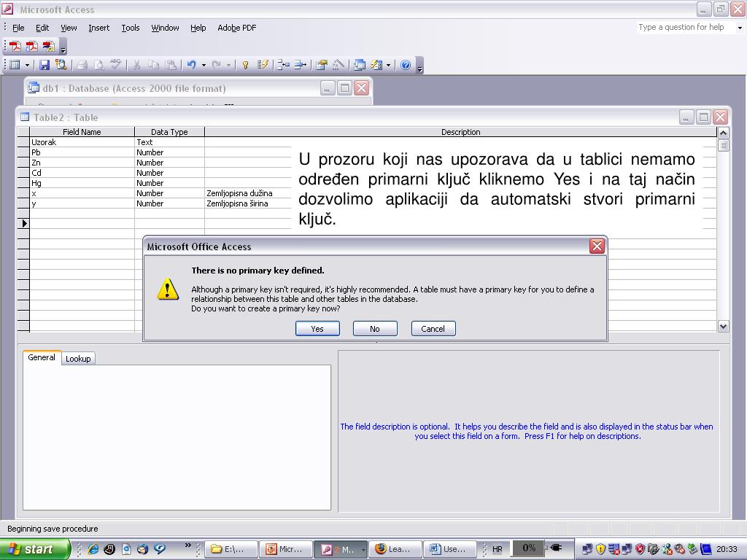Open the Window menu

pyautogui.click(x=165, y=28)
